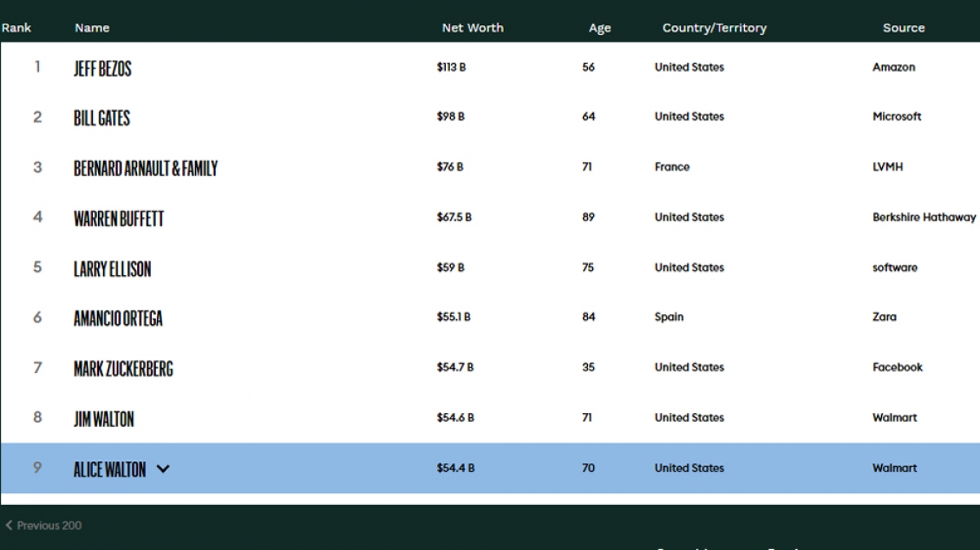Sort by the Net Worth column header
This screenshot has height=550, width=980.
click(x=473, y=28)
